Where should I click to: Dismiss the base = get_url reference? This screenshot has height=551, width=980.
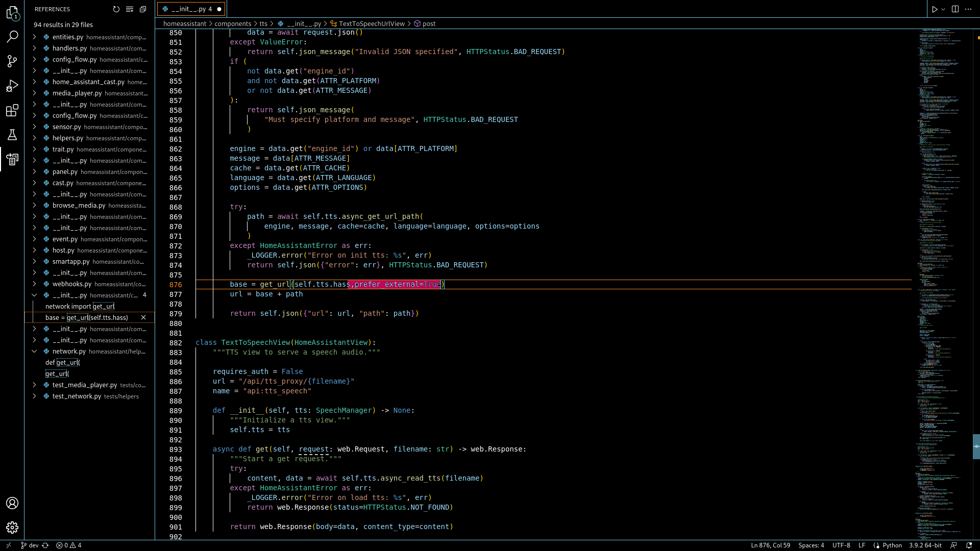click(143, 317)
